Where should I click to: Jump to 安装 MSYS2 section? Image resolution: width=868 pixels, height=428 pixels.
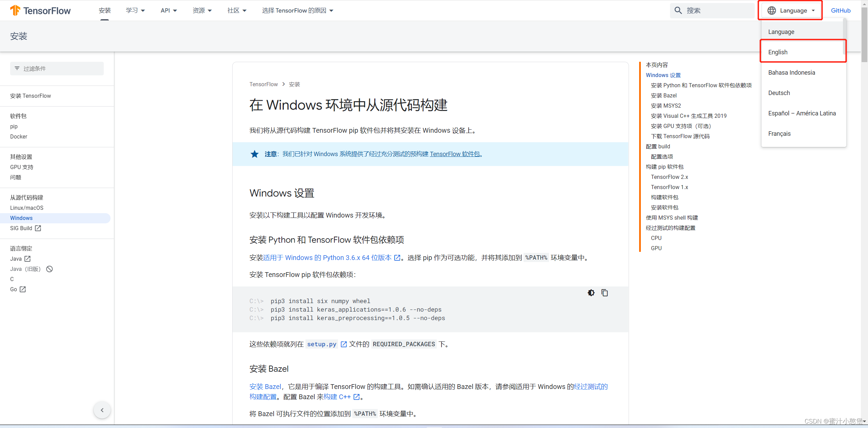click(666, 106)
